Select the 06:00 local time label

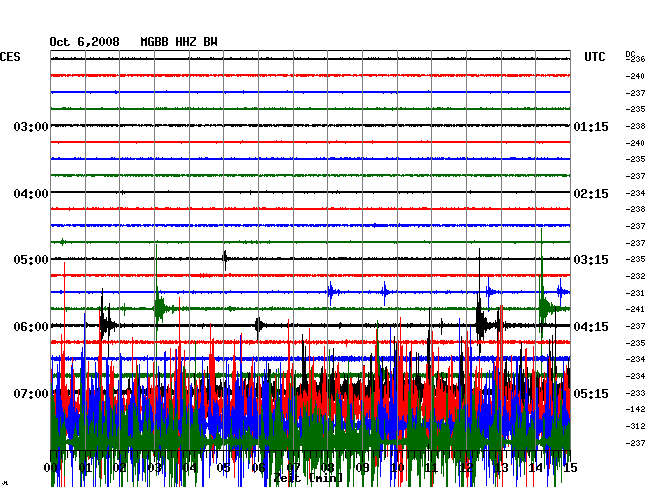tap(31, 327)
